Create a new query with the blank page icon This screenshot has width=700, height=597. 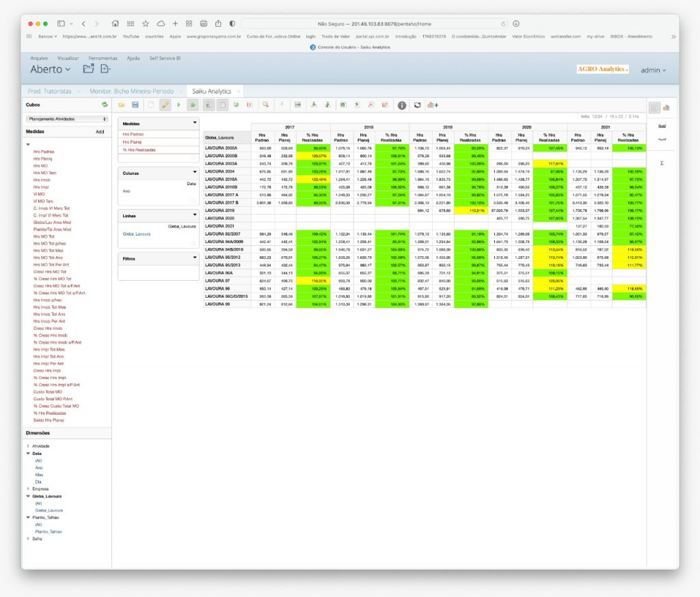[150, 105]
